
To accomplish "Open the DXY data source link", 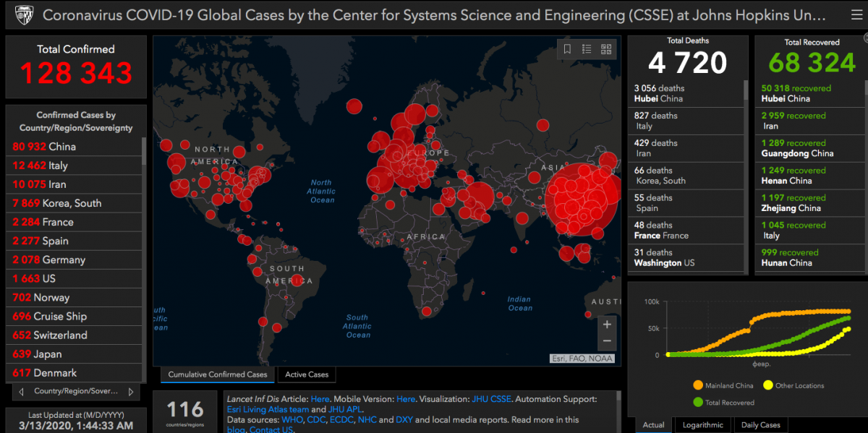I will pos(405,419).
